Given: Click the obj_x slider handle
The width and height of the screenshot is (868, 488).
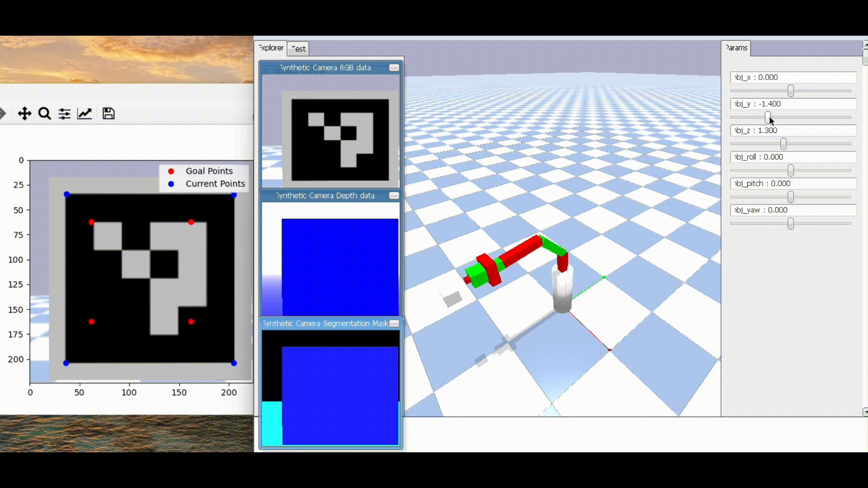Looking at the screenshot, I should (x=791, y=91).
